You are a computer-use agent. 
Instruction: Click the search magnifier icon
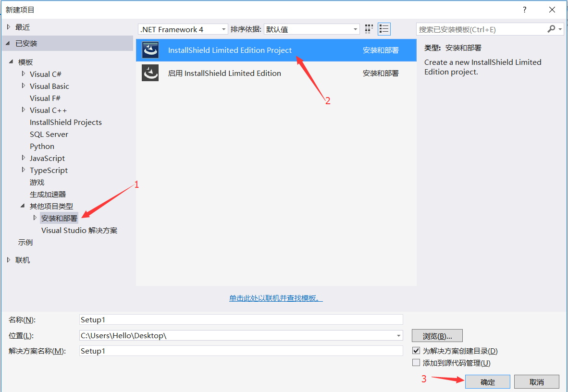(551, 29)
